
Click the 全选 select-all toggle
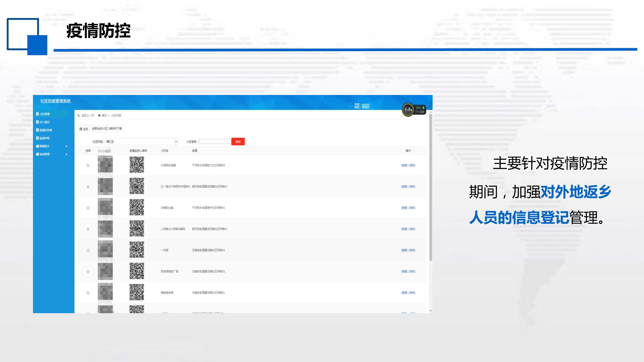coord(84,129)
